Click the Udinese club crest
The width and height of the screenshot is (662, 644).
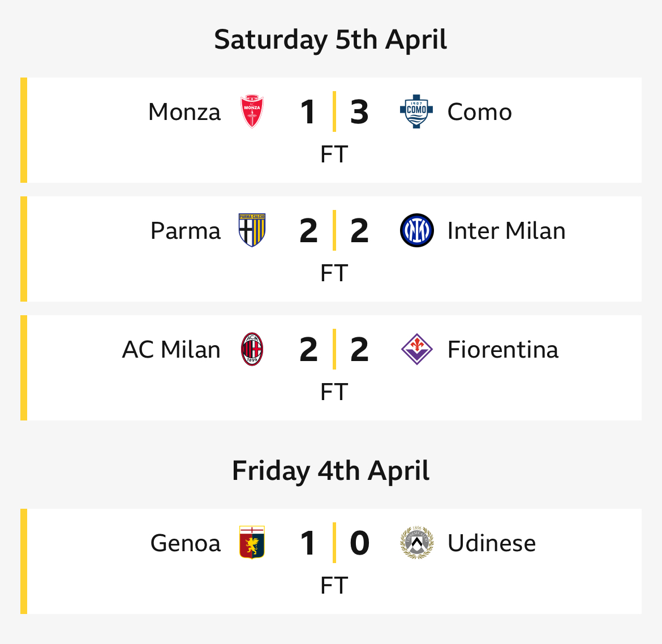[x=416, y=543]
